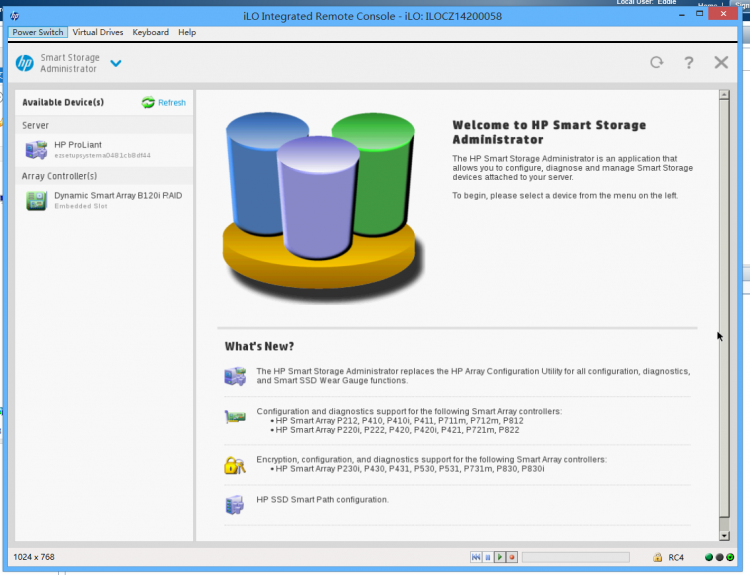The width and height of the screenshot is (750, 575).
Task: Maximize the iLO Remote Console window
Action: pyautogui.click(x=699, y=14)
